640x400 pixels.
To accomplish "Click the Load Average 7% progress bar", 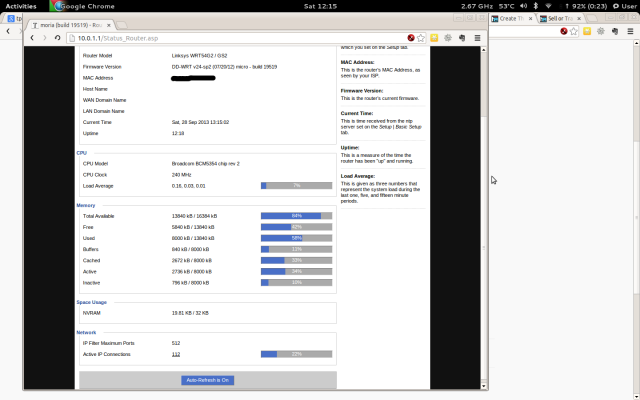I will point(296,186).
